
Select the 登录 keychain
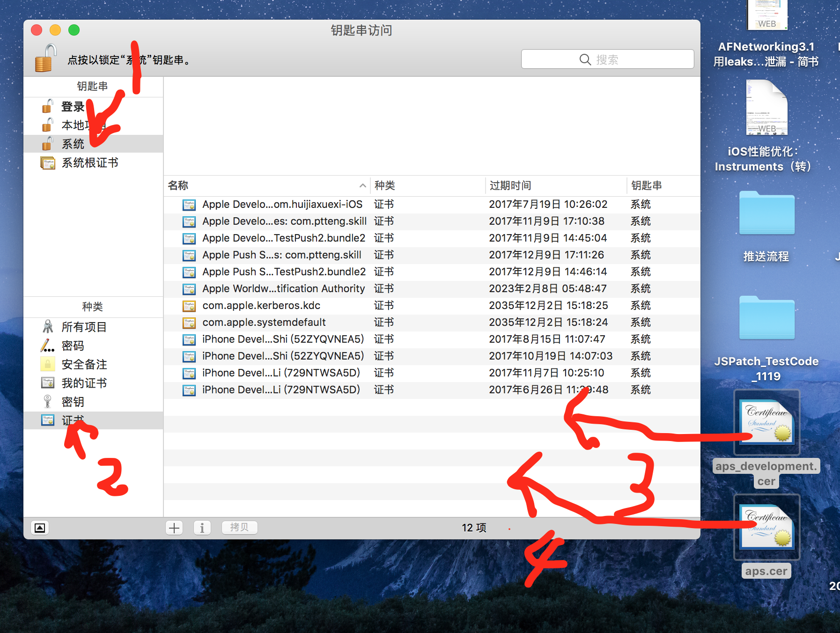tap(73, 107)
